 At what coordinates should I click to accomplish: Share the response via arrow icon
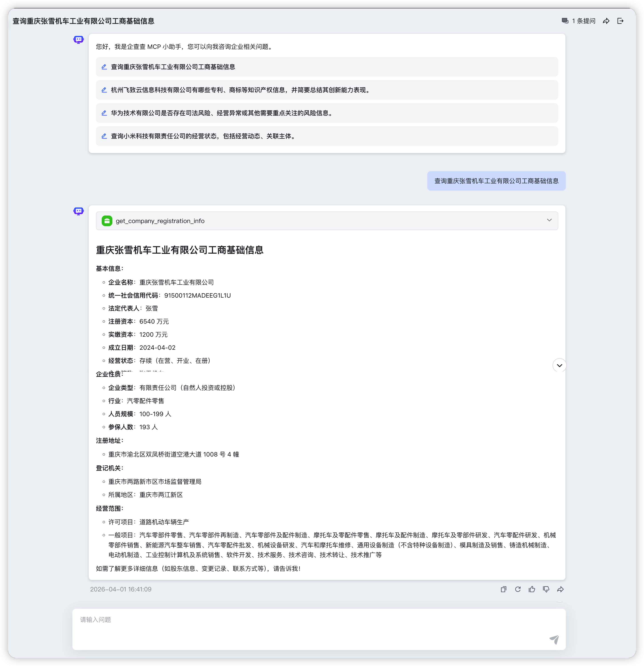[560, 589]
